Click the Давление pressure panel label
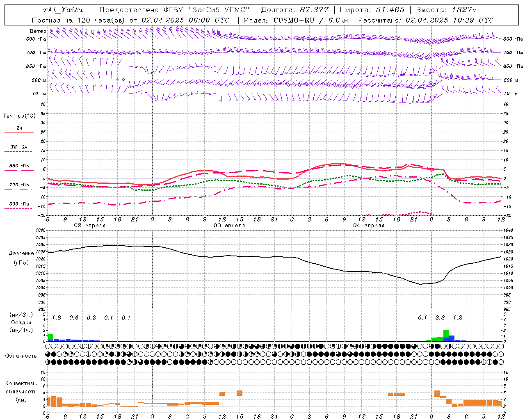This screenshot has height=420, width=525. pos(21,253)
